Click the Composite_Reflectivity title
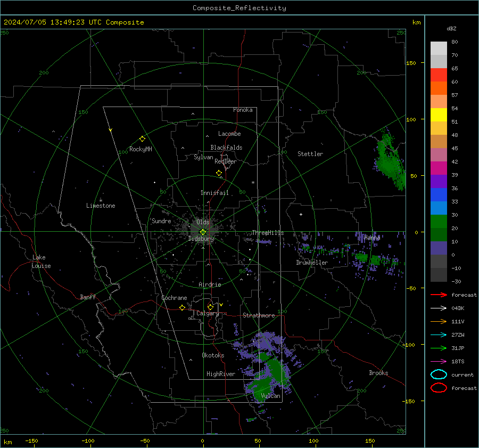This screenshot has width=479, height=448. (240, 8)
